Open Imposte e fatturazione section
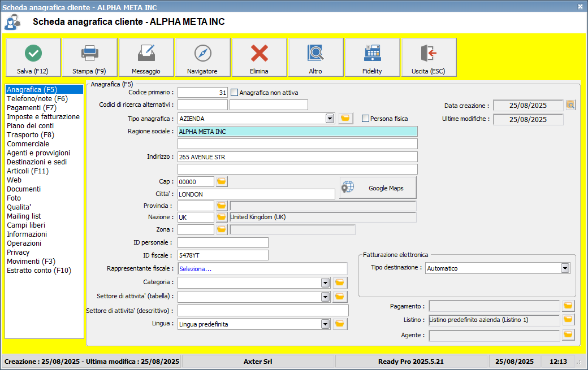 pos(44,116)
